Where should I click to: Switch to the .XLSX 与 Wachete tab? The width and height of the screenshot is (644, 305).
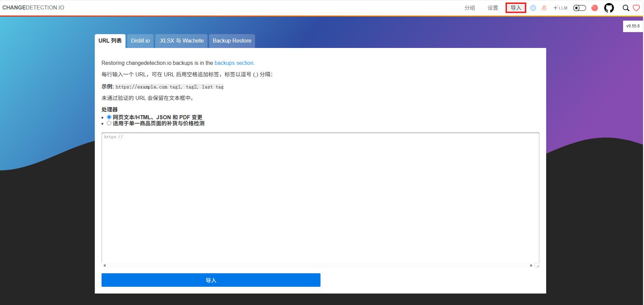[x=181, y=41]
